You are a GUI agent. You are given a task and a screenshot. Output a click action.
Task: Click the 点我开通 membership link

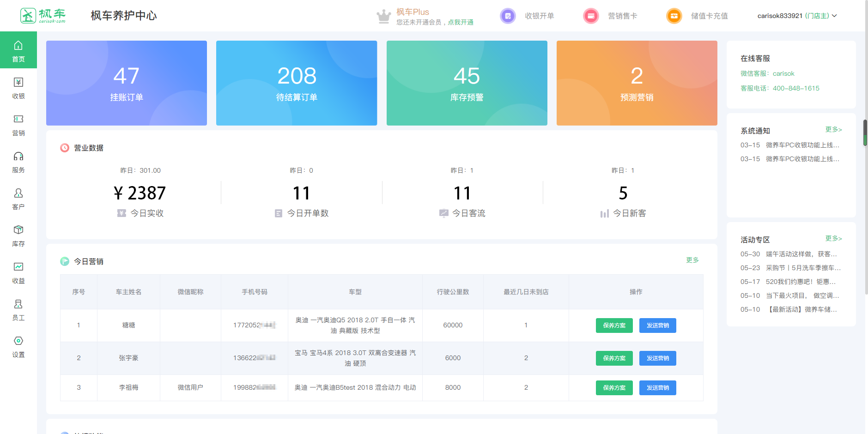[461, 22]
